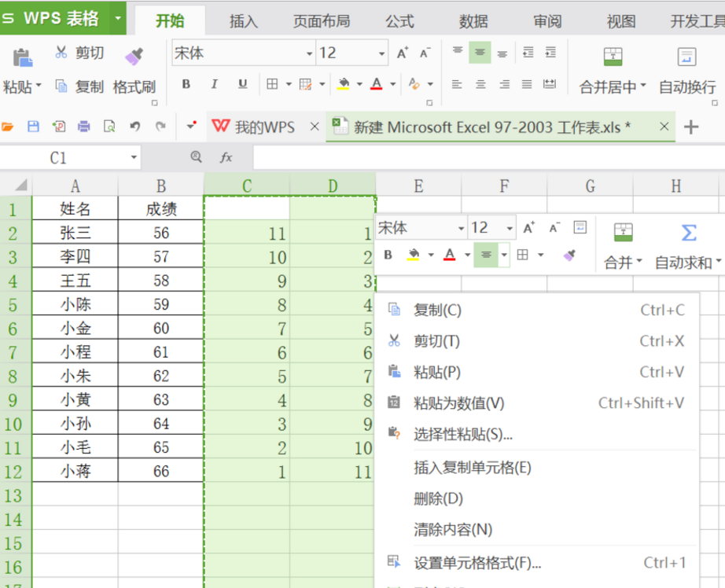Align text to bottom in ribbon
The width and height of the screenshot is (725, 588).
pyautogui.click(x=502, y=52)
